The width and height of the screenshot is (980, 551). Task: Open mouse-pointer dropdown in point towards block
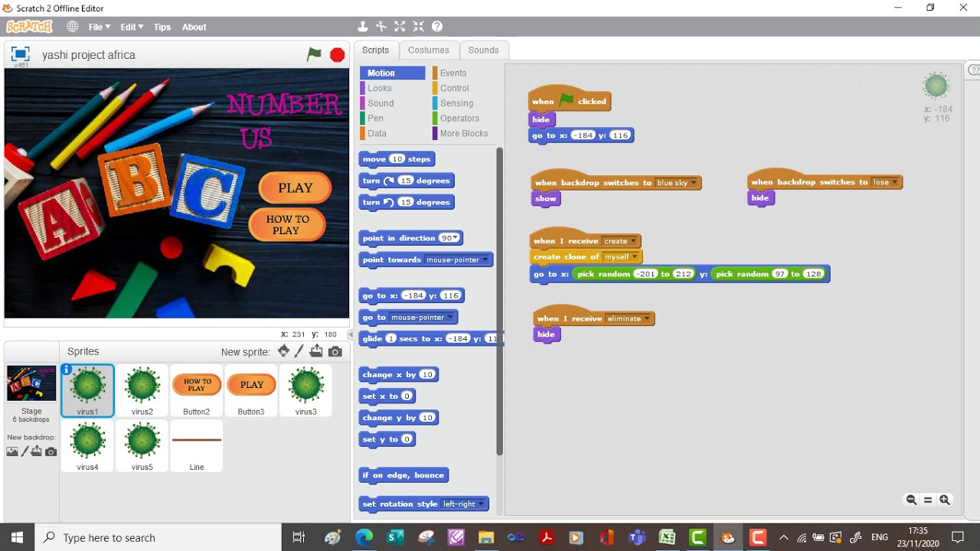pos(485,260)
